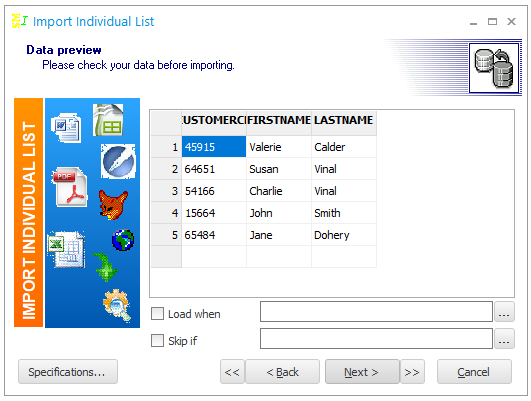Open the Specifications dialog
This screenshot has height=401, width=531.
pyautogui.click(x=68, y=372)
